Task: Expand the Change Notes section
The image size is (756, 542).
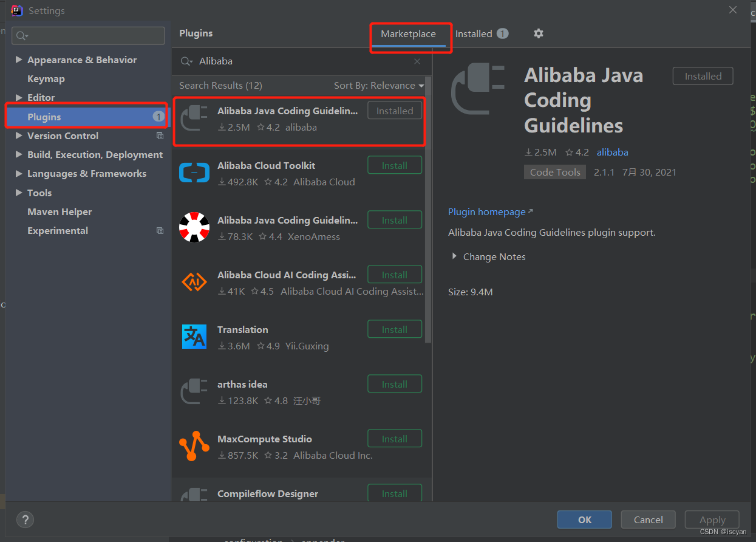Action: click(454, 256)
